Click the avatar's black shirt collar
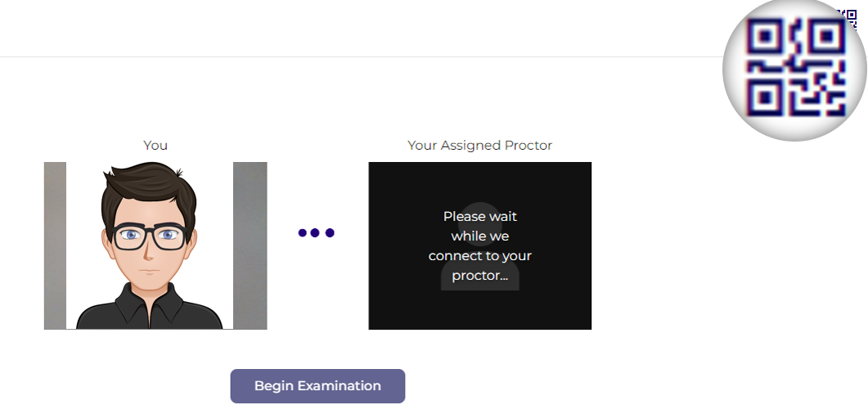 [150, 304]
